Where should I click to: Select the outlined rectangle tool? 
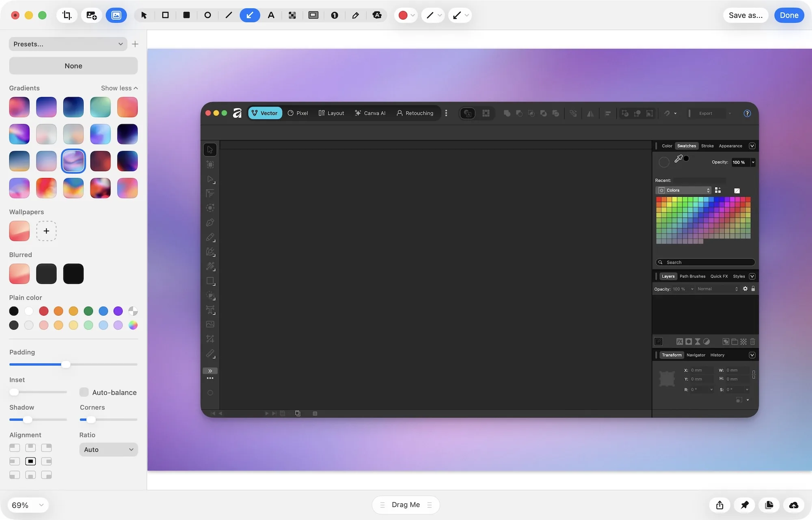tap(165, 15)
